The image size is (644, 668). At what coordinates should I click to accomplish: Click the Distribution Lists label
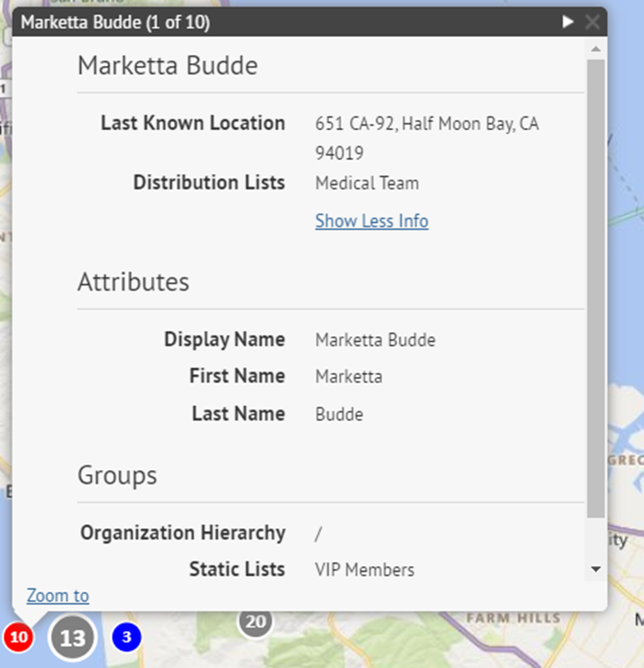(x=209, y=183)
